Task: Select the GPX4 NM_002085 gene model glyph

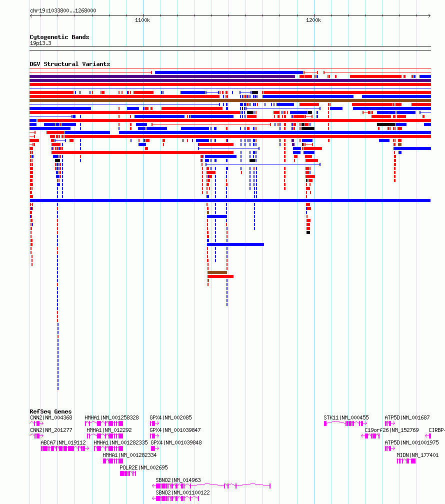Action: click(154, 423)
